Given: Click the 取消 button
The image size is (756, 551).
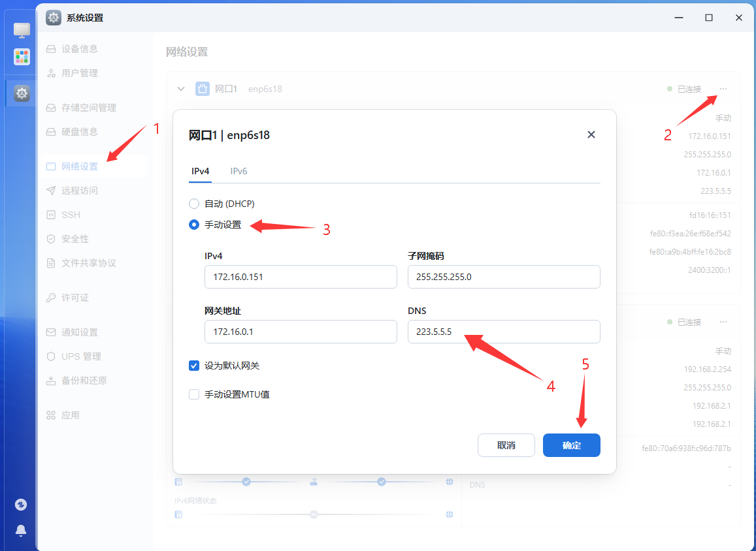Looking at the screenshot, I should [506, 445].
